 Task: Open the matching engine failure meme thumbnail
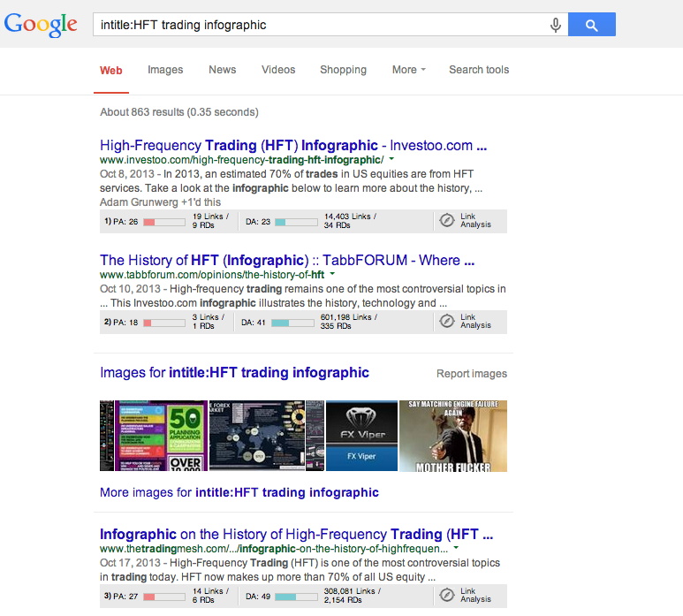(x=453, y=436)
